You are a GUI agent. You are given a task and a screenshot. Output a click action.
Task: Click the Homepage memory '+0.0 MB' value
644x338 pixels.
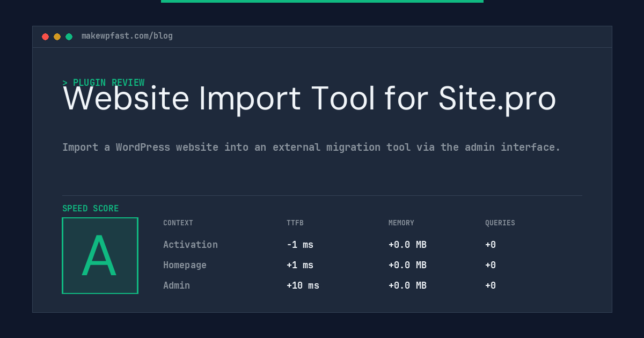[407, 265]
